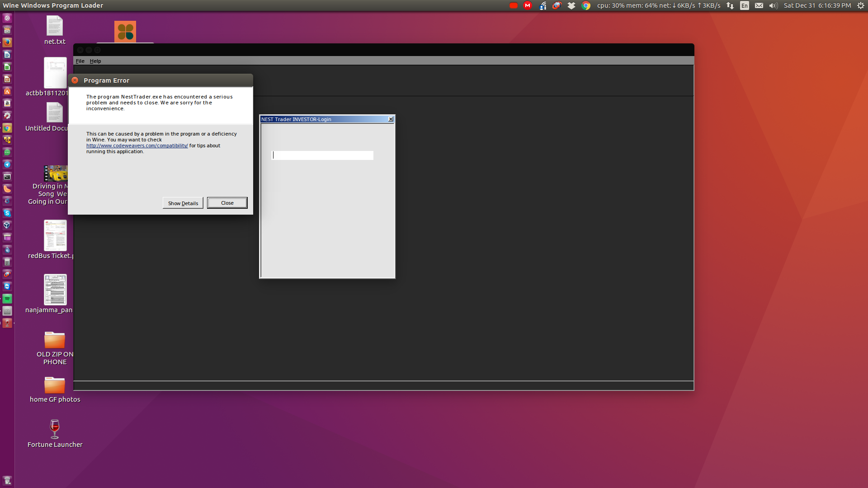Close the Program Error dialog with Close button
This screenshot has width=868, height=488.
tap(227, 203)
